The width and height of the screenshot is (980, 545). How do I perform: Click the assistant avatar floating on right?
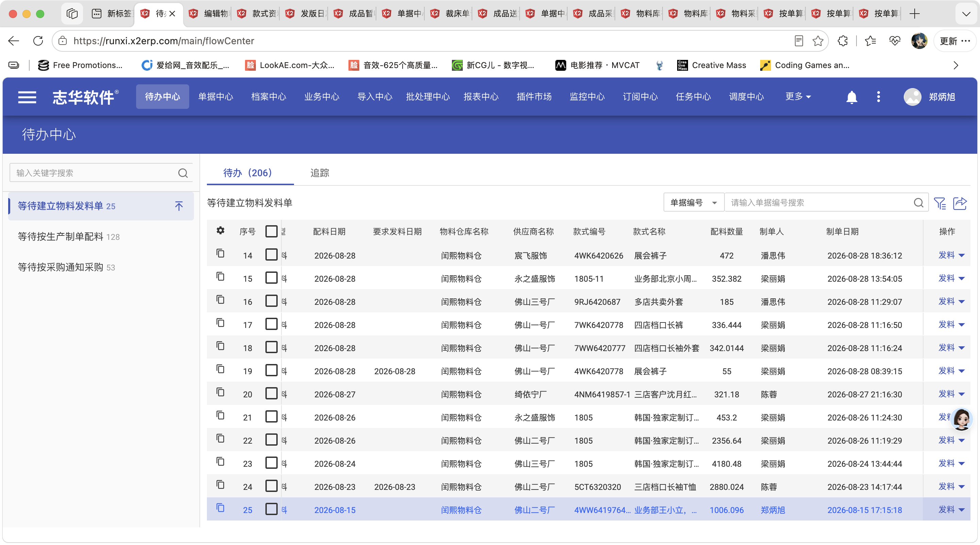click(962, 419)
